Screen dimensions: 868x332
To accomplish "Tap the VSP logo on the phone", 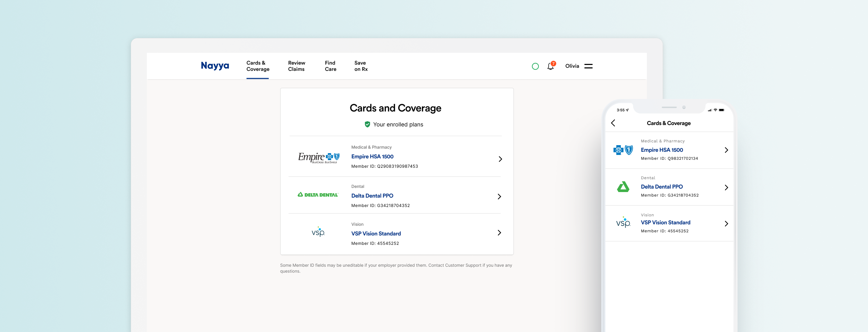I will 623,222.
